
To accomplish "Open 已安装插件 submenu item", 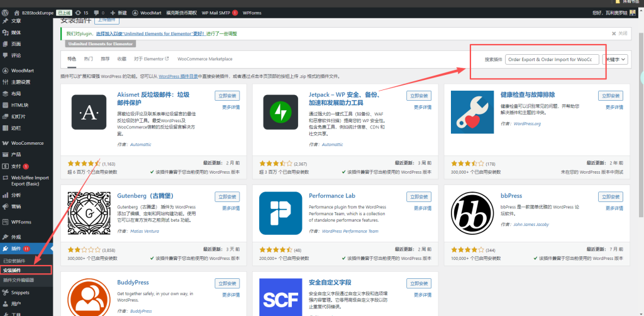I will pos(14,261).
